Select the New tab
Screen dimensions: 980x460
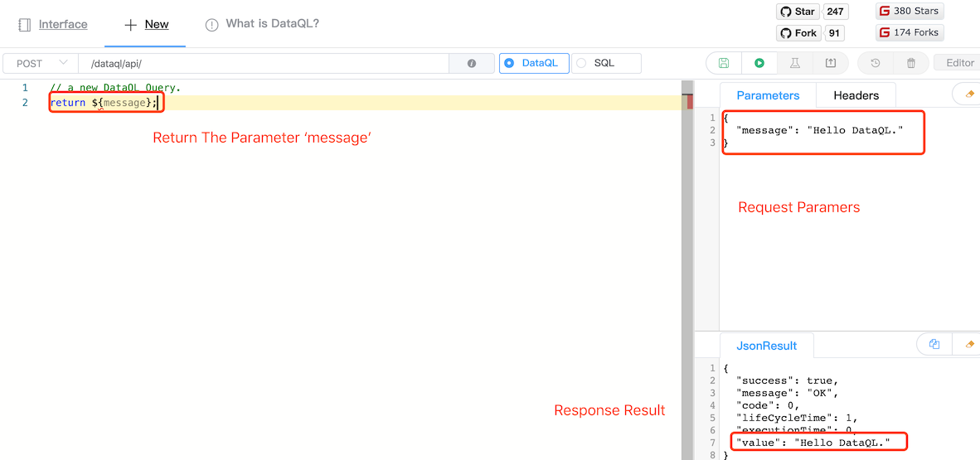click(146, 24)
